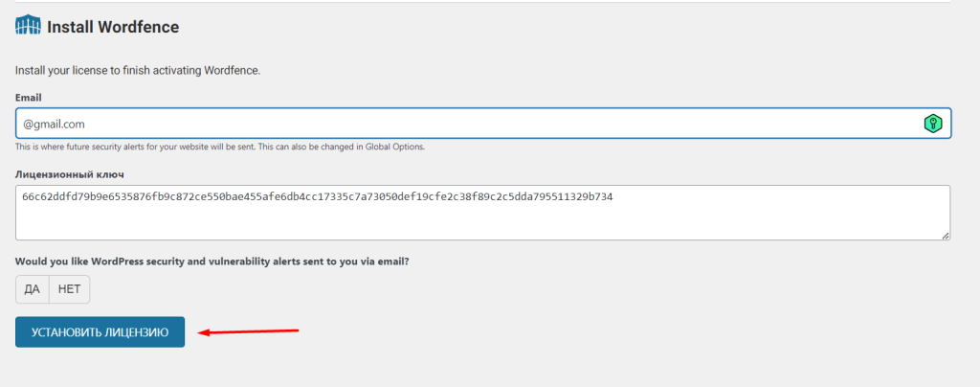Image resolution: width=980 pixels, height=387 pixels.
Task: Click the Wordfence fence logo icon
Action: pos(28,26)
